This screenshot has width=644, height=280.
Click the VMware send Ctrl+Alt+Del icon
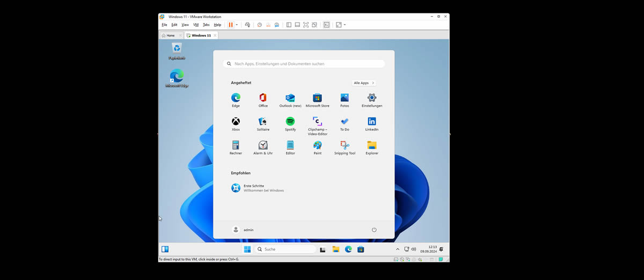(247, 25)
